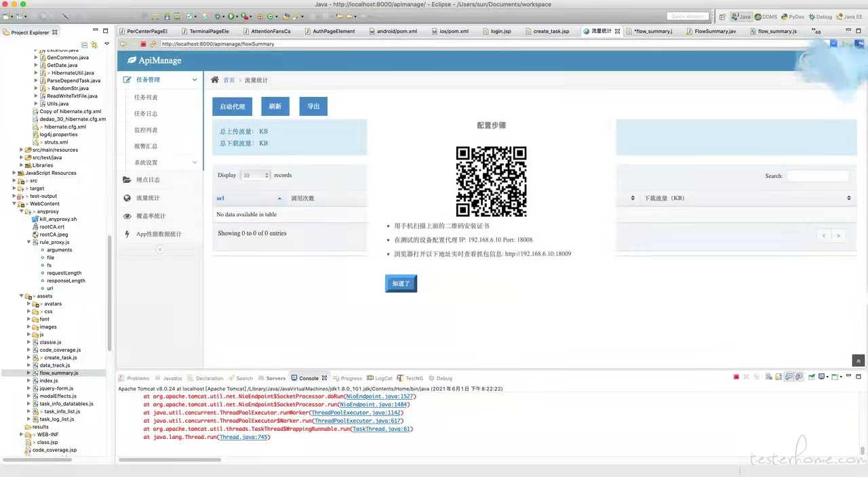This screenshot has height=477, width=868.
Task: Click the ApiManage leaf logo
Action: [x=132, y=60]
